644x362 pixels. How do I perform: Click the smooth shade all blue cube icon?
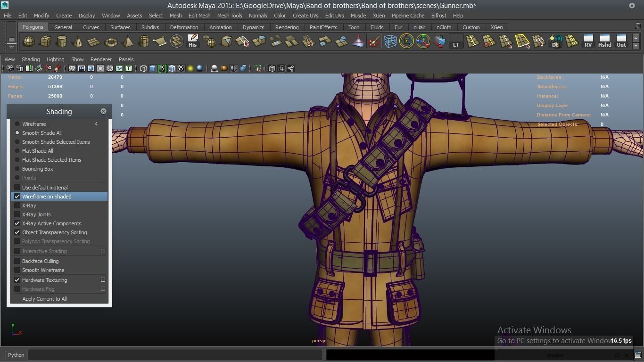(x=153, y=68)
